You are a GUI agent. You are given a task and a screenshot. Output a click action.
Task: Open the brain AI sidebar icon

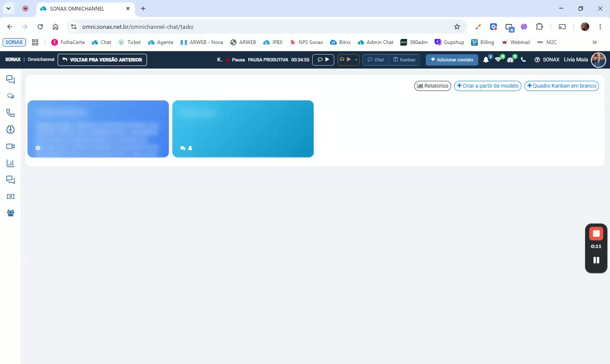point(11,130)
